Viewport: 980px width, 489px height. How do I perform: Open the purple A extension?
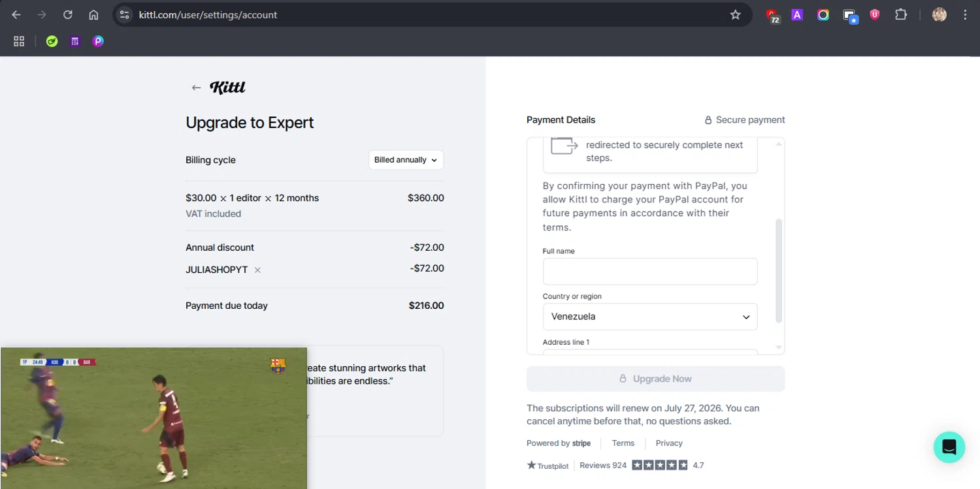(x=797, y=14)
